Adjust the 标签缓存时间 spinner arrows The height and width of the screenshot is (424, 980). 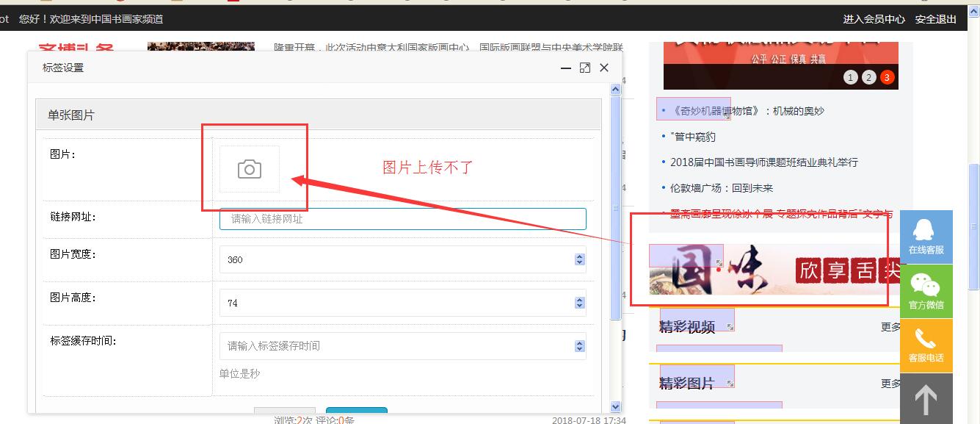(579, 346)
